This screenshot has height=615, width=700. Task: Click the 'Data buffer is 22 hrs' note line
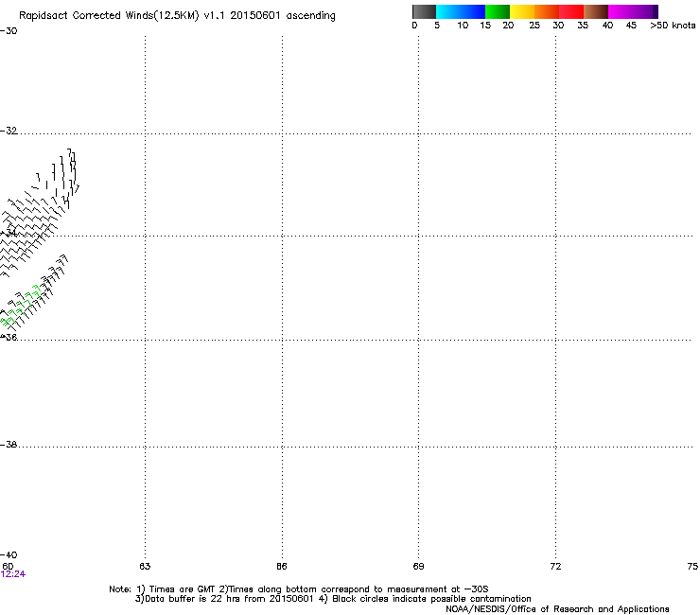(x=333, y=599)
